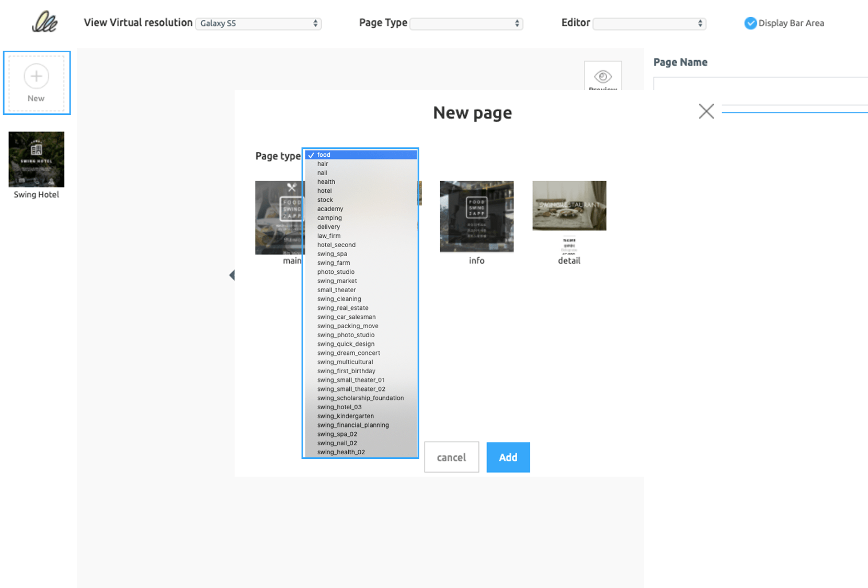Image resolution: width=868 pixels, height=588 pixels.
Task: Open the View Virtual resolution dropdown
Action: tap(258, 24)
